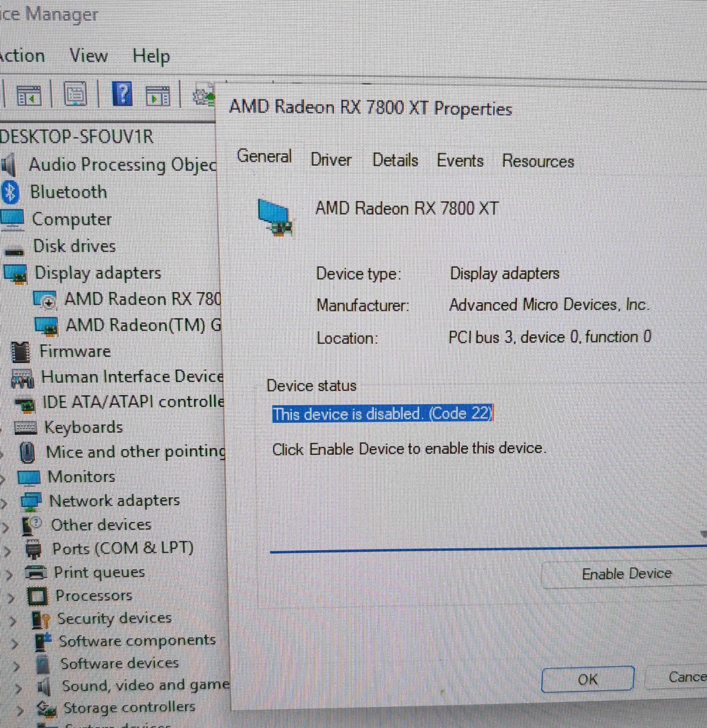Click the Display adapters category icon
This screenshot has height=728, width=707.
point(16,274)
